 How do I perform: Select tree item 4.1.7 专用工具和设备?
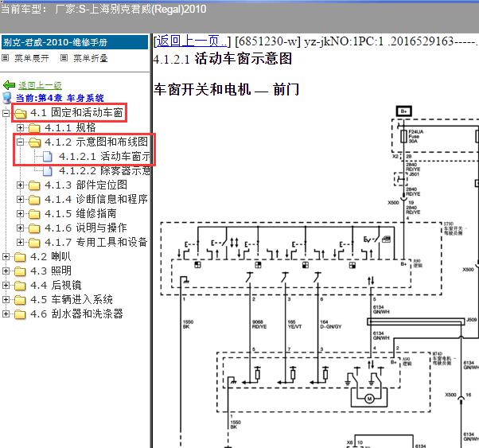click(96, 243)
